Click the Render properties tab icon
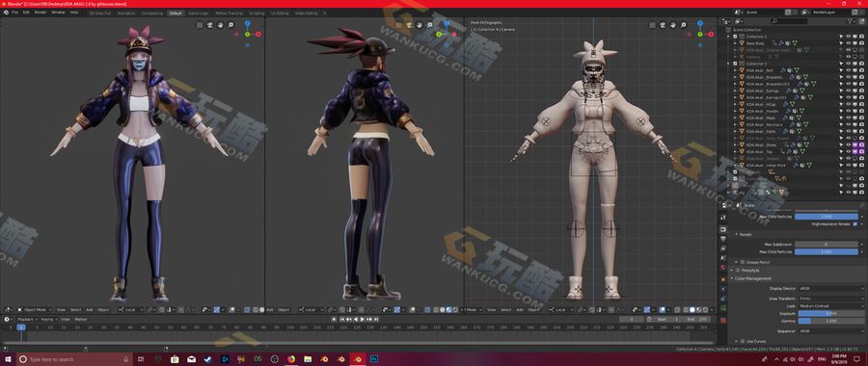Image resolution: width=868 pixels, height=366 pixels. click(x=723, y=229)
